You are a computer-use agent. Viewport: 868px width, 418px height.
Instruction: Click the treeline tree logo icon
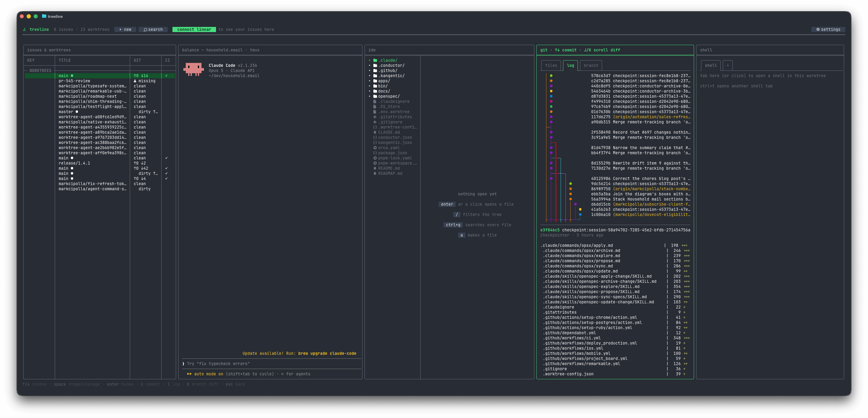pyautogui.click(x=25, y=30)
